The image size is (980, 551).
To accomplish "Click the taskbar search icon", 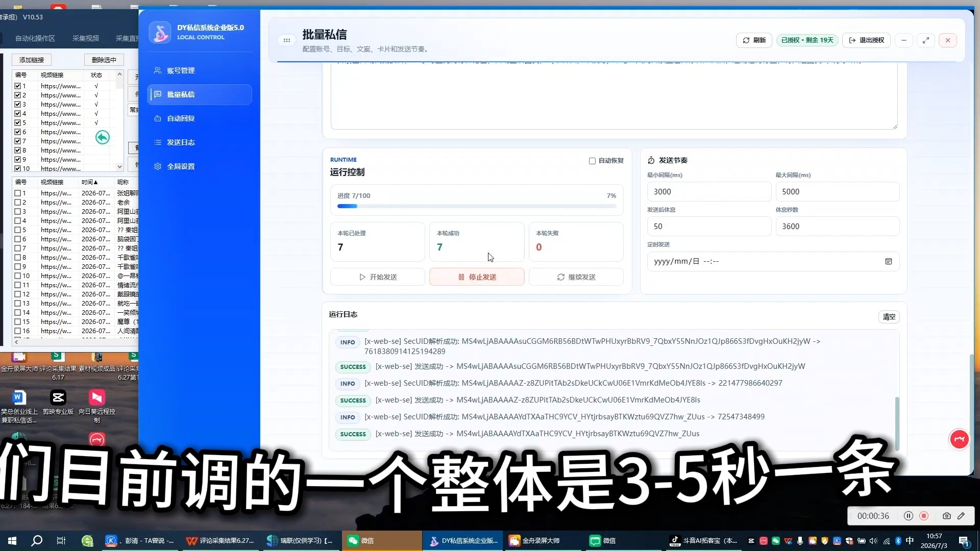I will coord(37,541).
